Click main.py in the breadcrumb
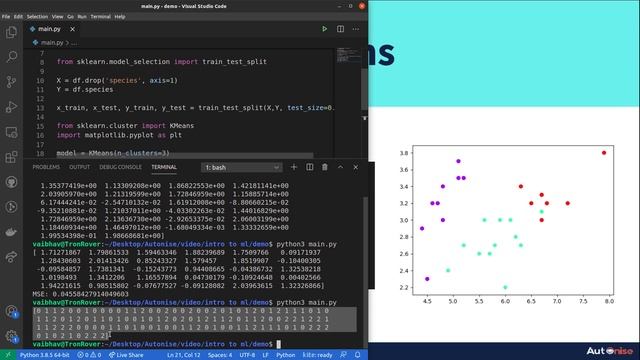This screenshot has height=360, width=640. (52, 42)
